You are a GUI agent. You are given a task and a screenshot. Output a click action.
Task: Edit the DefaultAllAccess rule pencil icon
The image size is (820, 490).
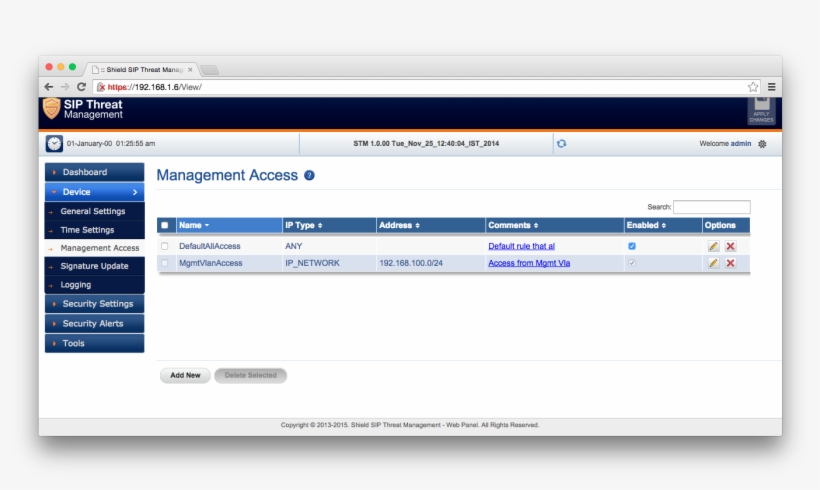click(x=713, y=246)
